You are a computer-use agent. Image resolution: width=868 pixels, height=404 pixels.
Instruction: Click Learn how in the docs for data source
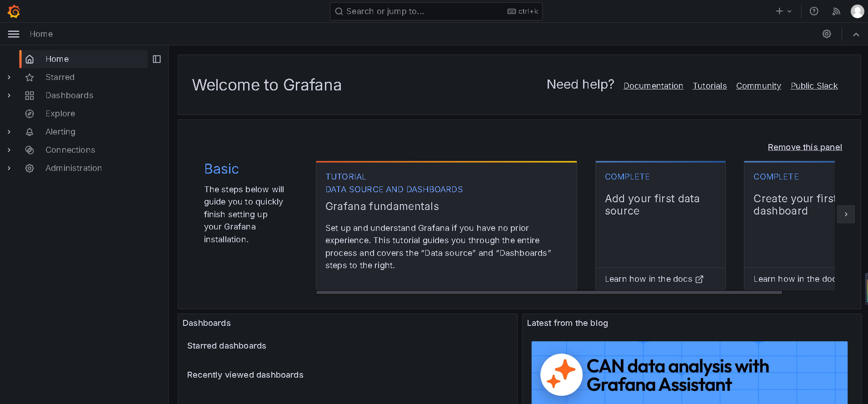point(654,279)
